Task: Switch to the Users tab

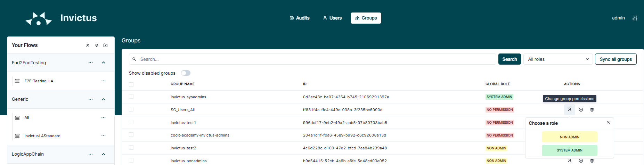Action: (x=332, y=18)
